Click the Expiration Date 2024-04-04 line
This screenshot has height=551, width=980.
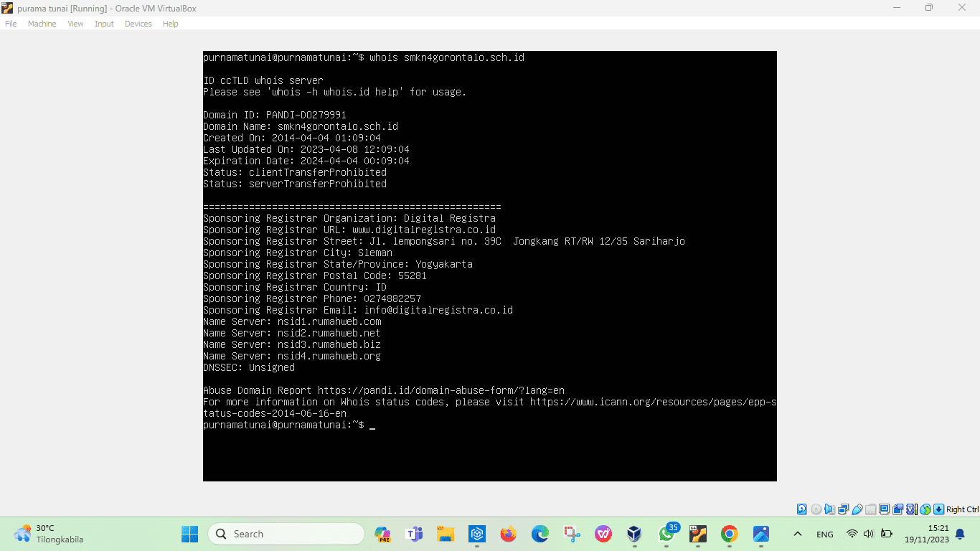(x=306, y=161)
